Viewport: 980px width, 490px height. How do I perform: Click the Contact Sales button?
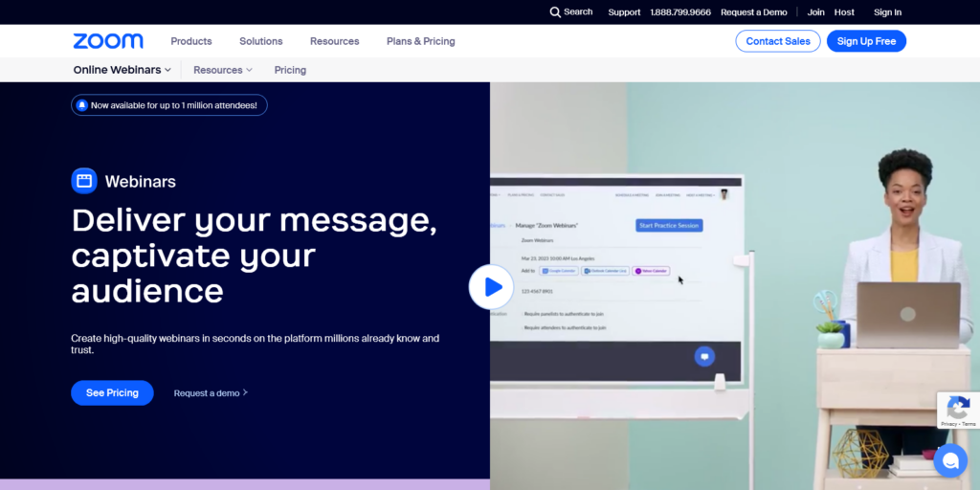pos(777,41)
